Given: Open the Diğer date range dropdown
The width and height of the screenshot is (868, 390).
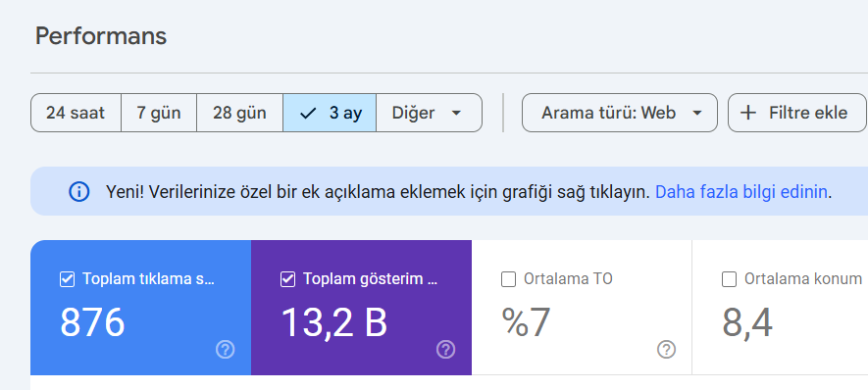Looking at the screenshot, I should coord(429,113).
